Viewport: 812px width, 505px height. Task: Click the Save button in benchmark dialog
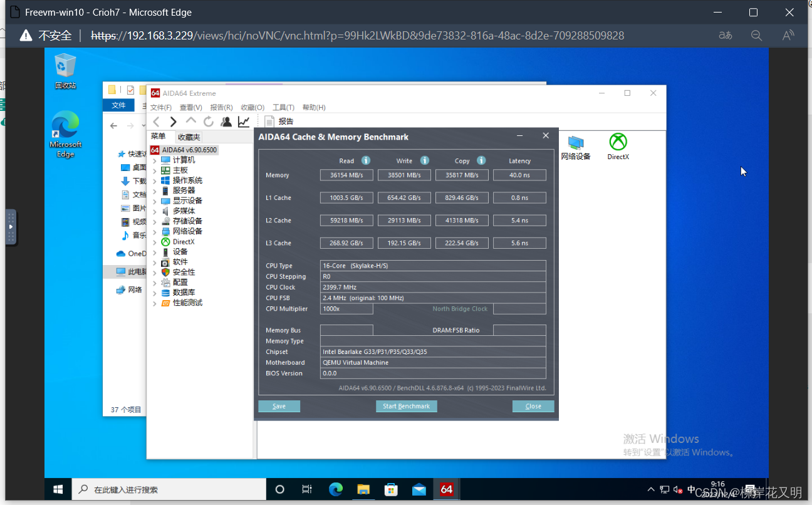coord(279,406)
